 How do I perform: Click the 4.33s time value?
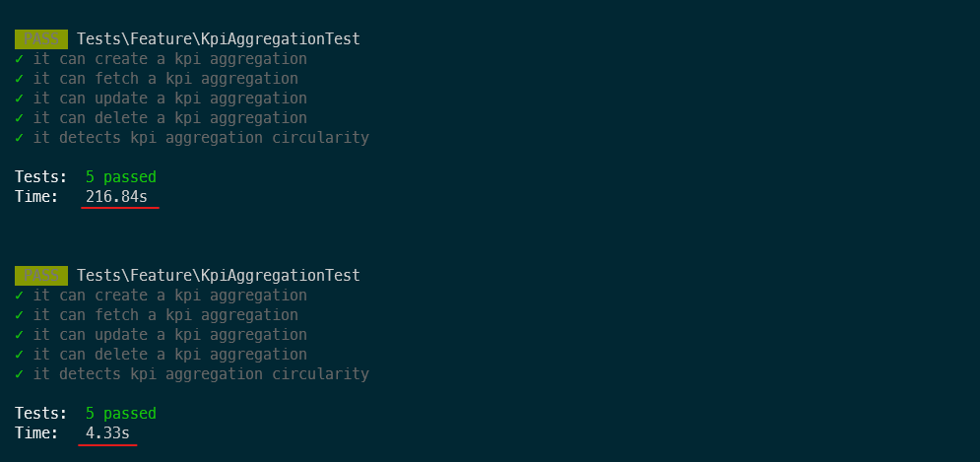tap(107, 433)
